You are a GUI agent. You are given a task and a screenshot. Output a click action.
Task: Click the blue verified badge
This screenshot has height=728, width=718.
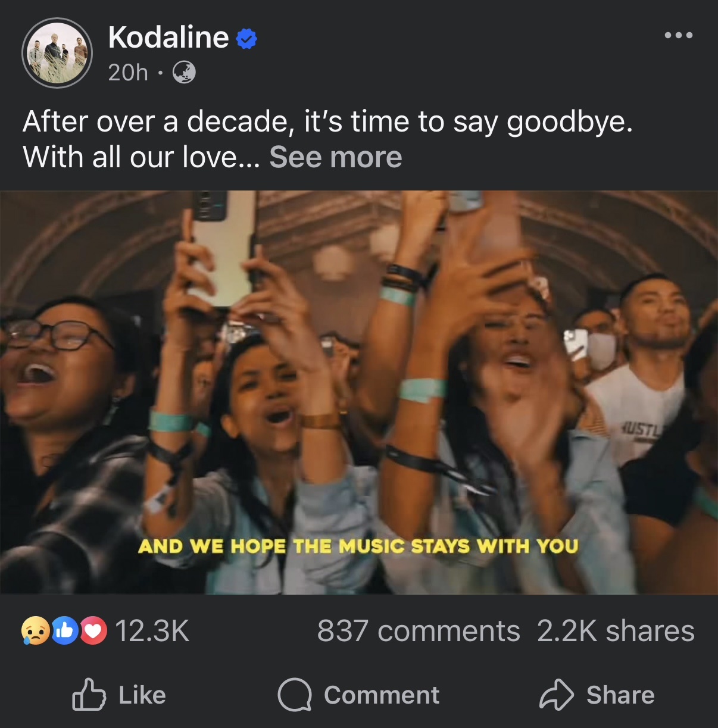pyautogui.click(x=246, y=39)
